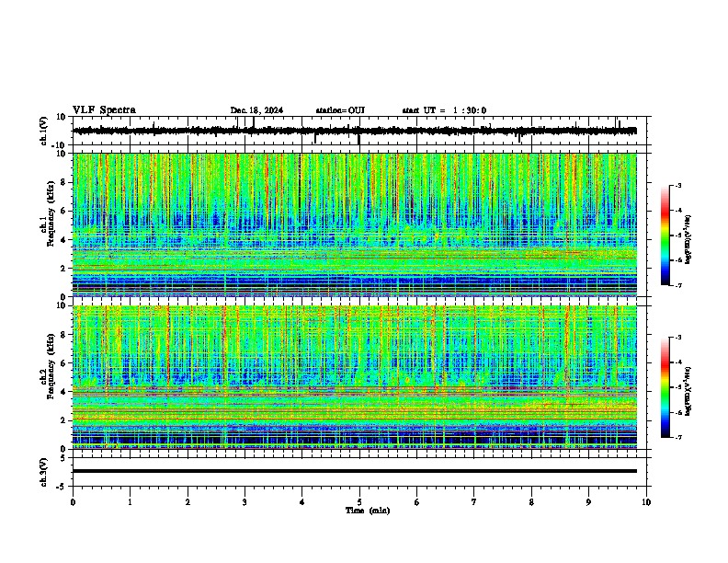Click time axis tick label '3'

(245, 502)
